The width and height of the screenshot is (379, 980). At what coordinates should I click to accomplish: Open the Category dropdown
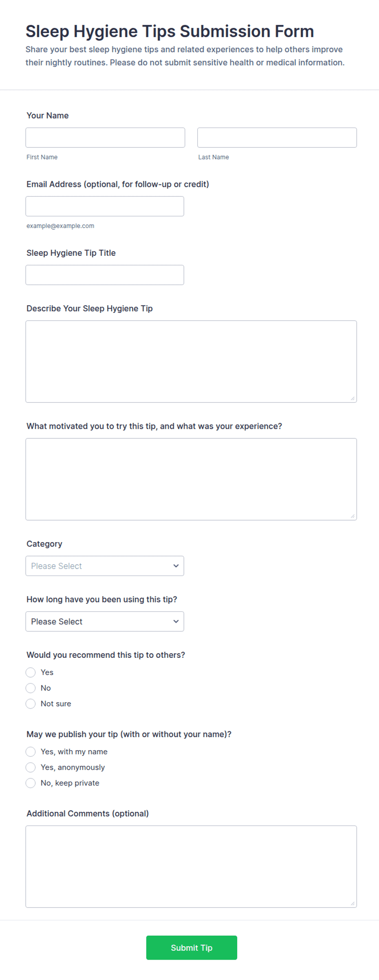tap(105, 566)
